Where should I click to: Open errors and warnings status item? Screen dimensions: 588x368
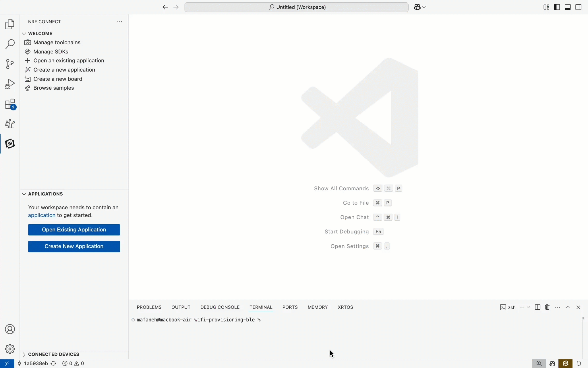(73, 363)
